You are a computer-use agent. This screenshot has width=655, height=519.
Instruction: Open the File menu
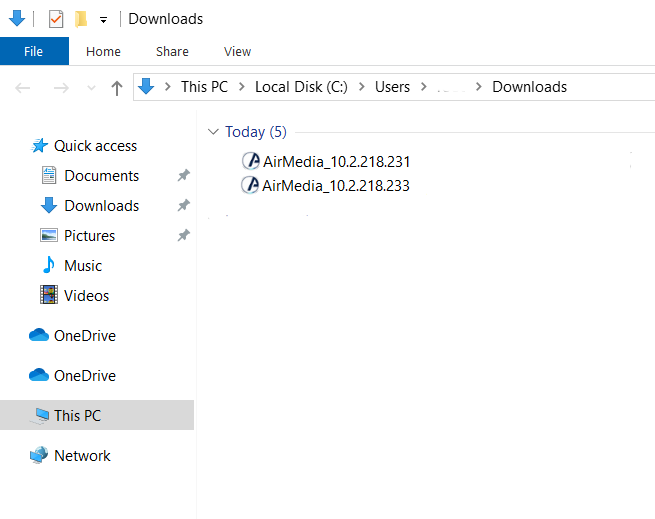(x=34, y=51)
